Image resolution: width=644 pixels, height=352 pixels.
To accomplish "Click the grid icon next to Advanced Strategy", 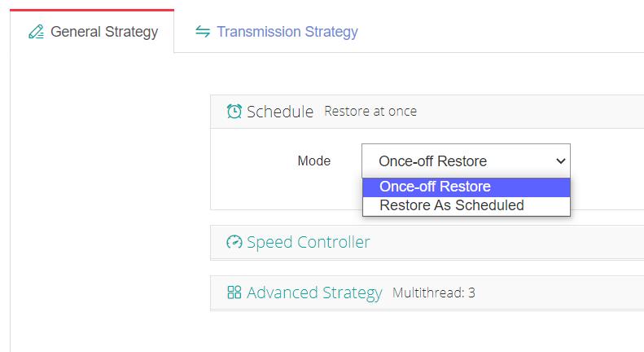I will pyautogui.click(x=234, y=293).
